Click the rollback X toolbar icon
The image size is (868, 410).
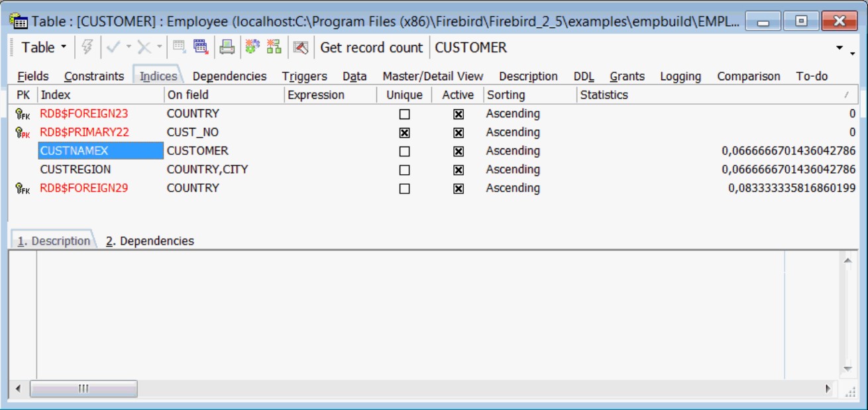(x=144, y=48)
